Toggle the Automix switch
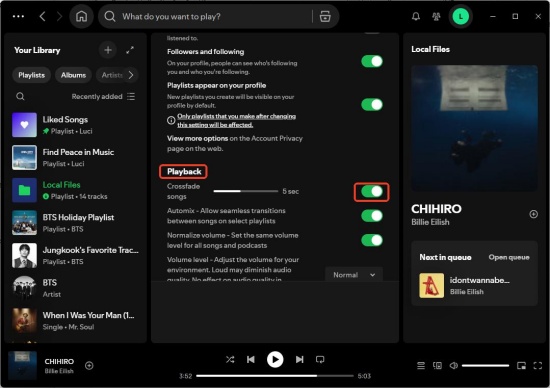 (x=372, y=216)
